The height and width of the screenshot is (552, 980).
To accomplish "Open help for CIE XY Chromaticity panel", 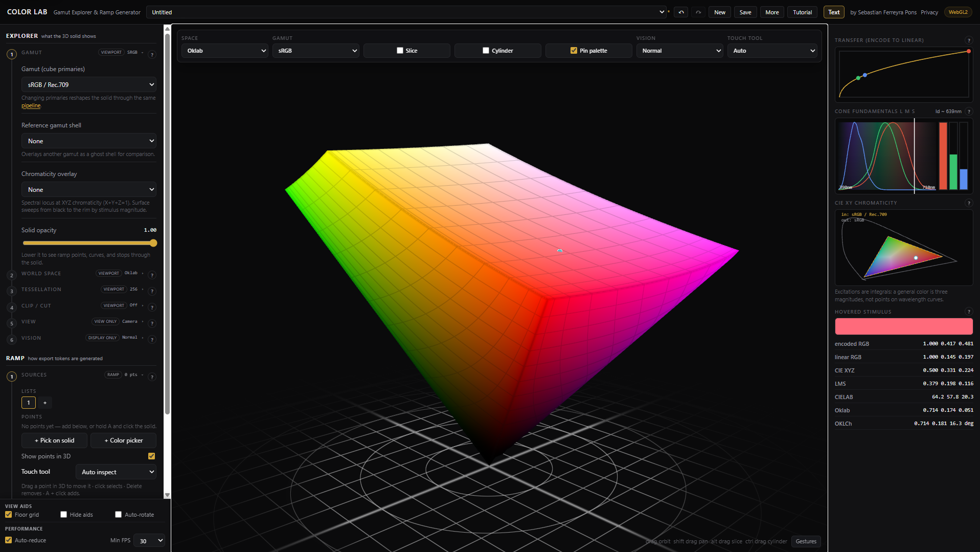I will click(968, 203).
